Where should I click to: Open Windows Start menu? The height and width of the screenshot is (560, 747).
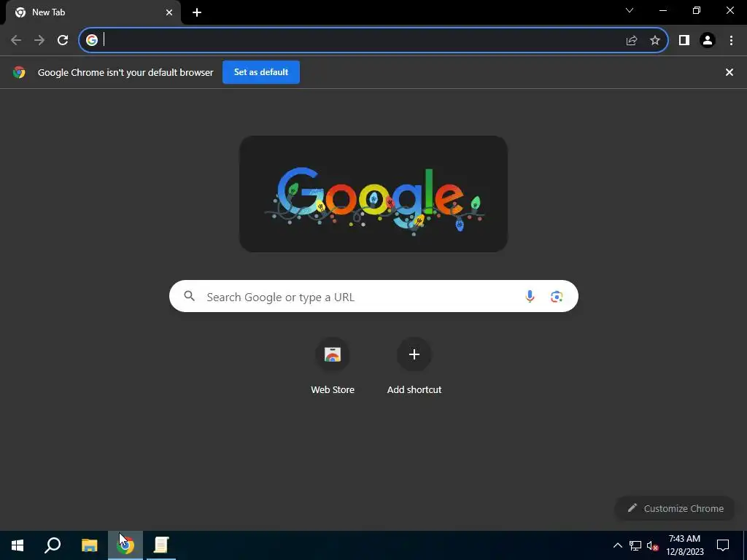point(18,545)
